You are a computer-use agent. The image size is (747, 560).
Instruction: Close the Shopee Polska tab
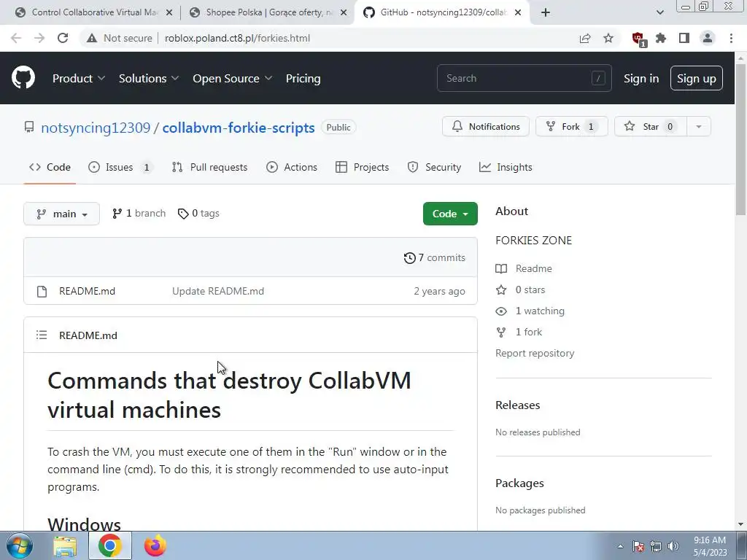point(344,12)
